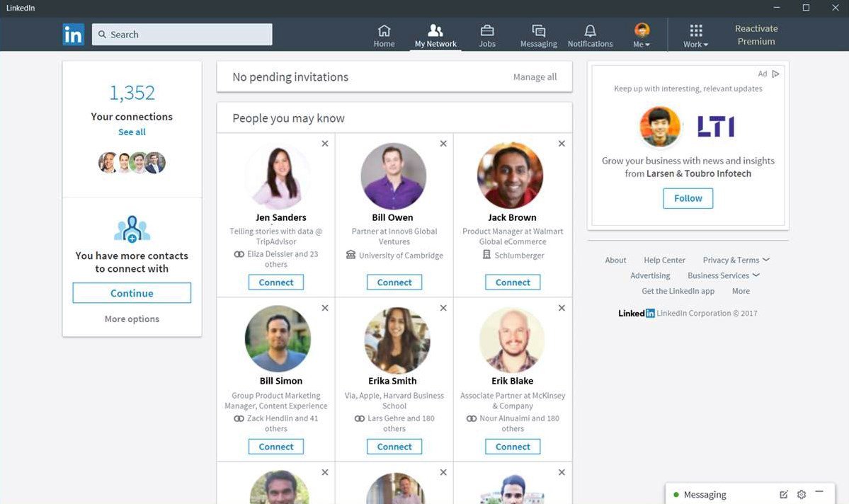This screenshot has height=504, width=849.
Task: Click the More footer link
Action: pos(741,291)
